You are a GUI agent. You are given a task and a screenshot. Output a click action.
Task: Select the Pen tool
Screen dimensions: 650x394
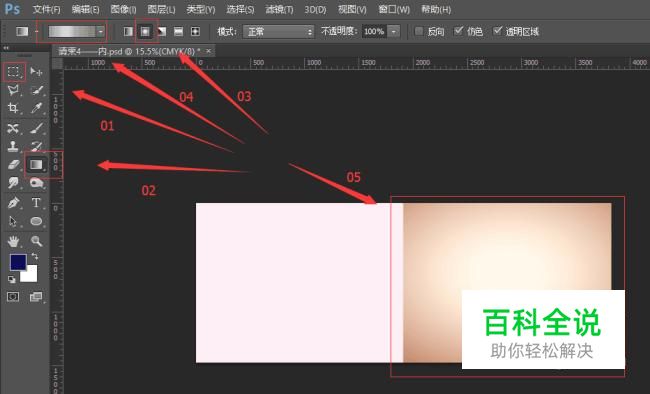(13, 203)
